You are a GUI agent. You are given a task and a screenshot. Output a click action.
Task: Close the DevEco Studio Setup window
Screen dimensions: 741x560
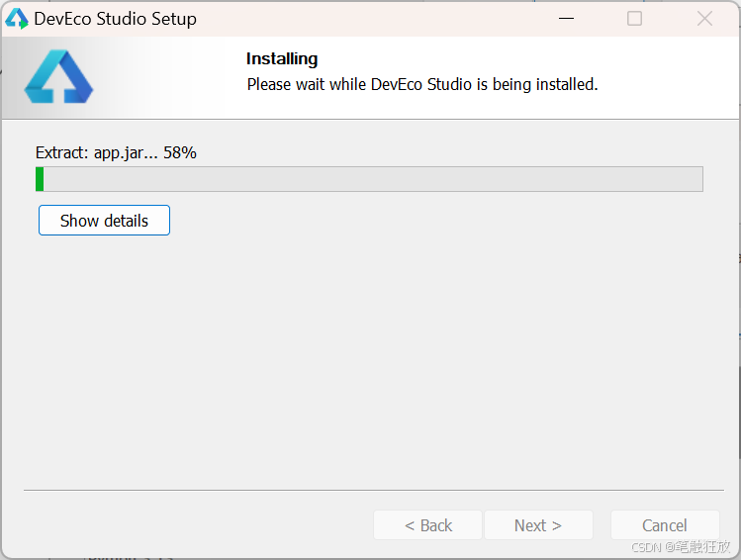[704, 19]
